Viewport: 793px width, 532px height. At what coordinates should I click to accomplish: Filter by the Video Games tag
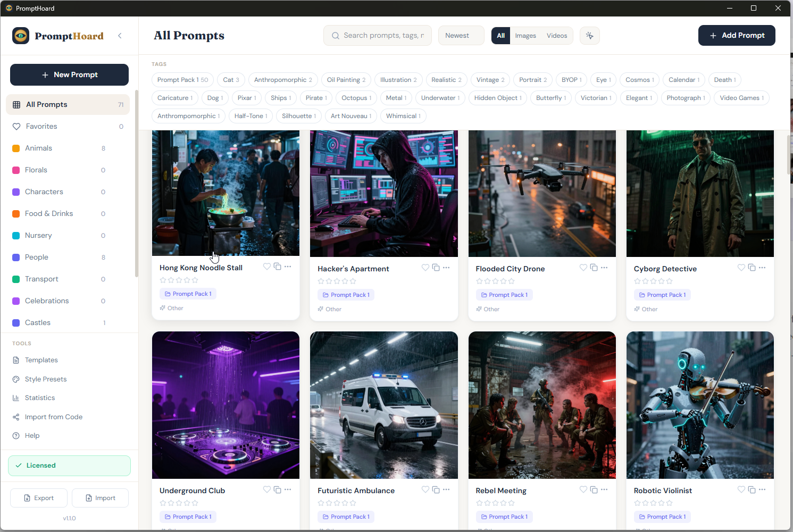(x=741, y=98)
